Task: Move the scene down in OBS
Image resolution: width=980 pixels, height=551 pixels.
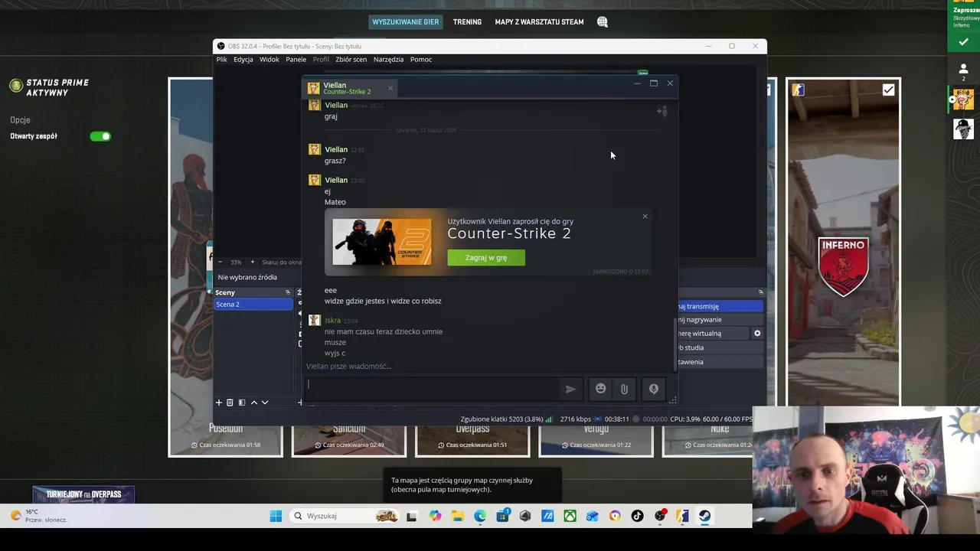Action: point(265,403)
